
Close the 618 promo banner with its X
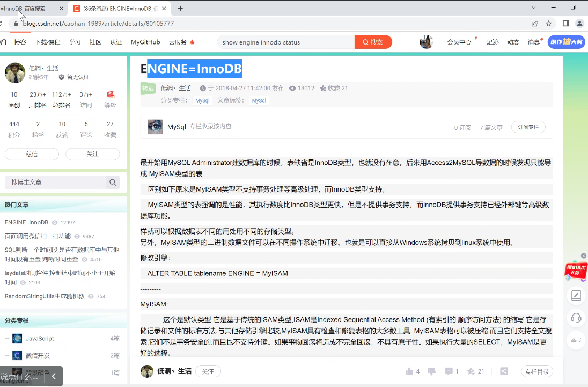pyautogui.click(x=584, y=255)
